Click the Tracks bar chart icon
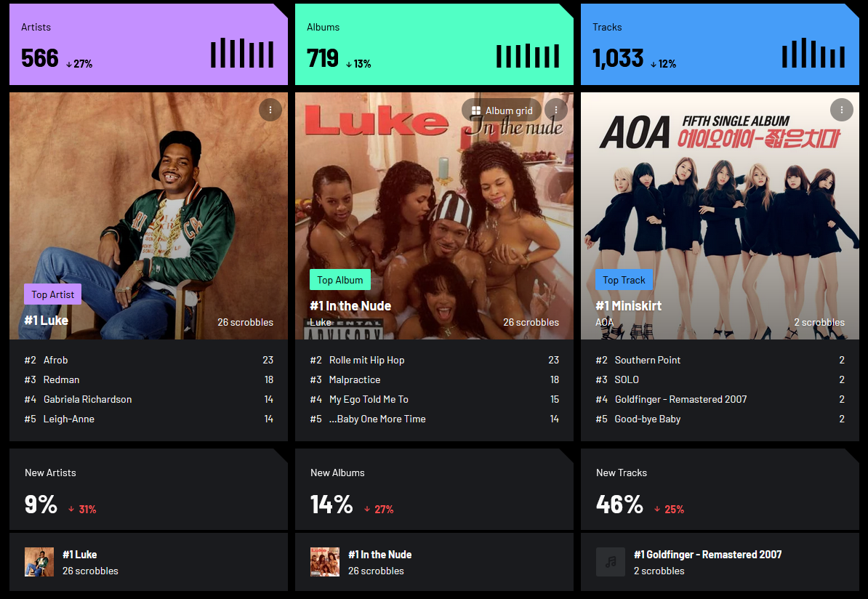Screen dimensions: 868x599 pyautogui.click(x=813, y=53)
